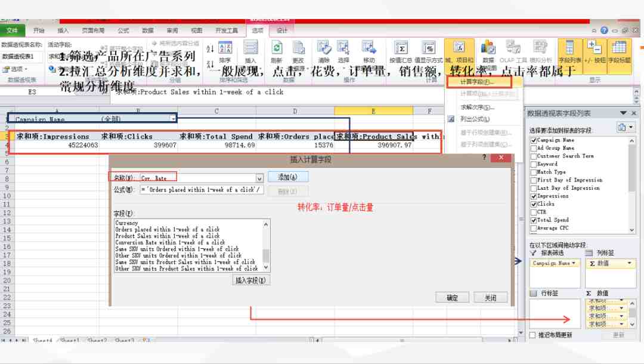Screen dimensions: 644x364
Task: Switch to the 设计 ribbon tab
Action: tap(282, 30)
